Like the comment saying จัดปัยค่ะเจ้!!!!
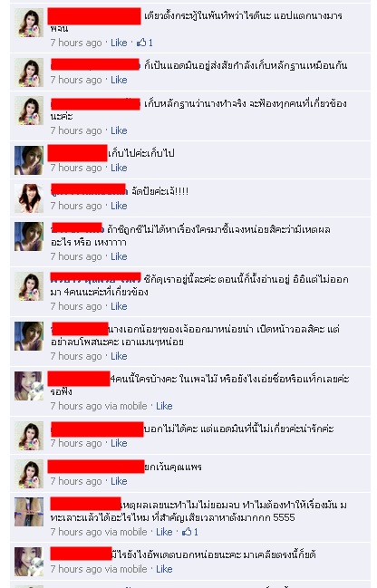Viewport: 377px width, 588px height. pyautogui.click(x=119, y=206)
